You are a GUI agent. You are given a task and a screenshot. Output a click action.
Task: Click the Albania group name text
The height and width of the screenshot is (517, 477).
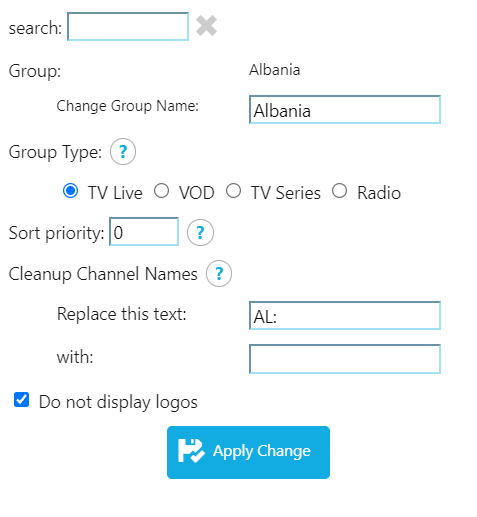point(275,70)
